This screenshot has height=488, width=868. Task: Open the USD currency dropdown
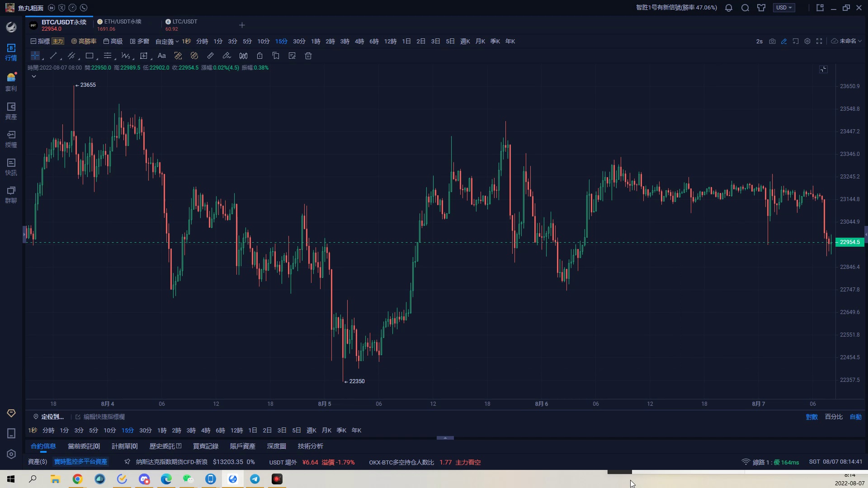click(x=784, y=8)
